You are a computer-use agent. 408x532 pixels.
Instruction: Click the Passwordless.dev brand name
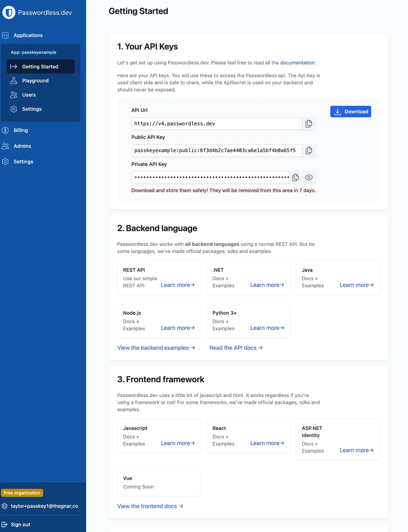tap(45, 13)
